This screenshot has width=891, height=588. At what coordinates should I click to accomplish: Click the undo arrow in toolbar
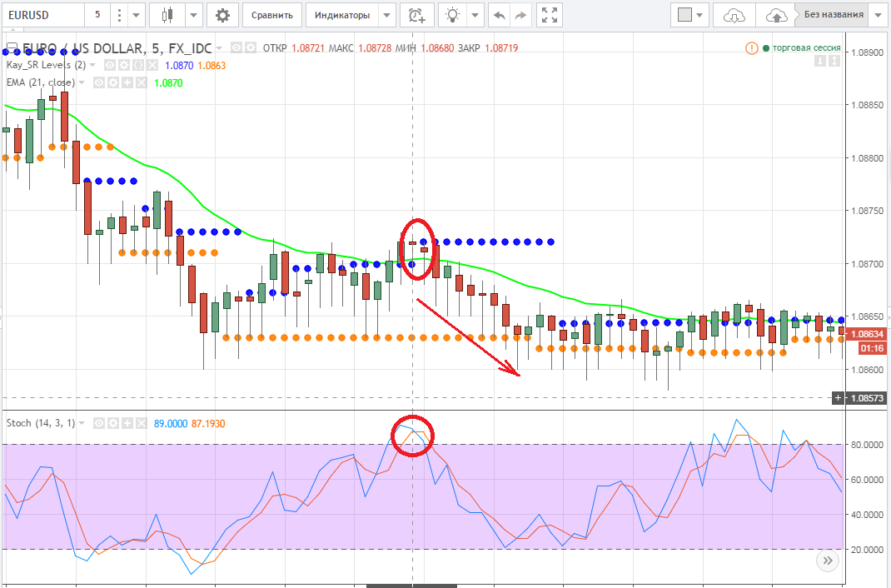(x=499, y=15)
